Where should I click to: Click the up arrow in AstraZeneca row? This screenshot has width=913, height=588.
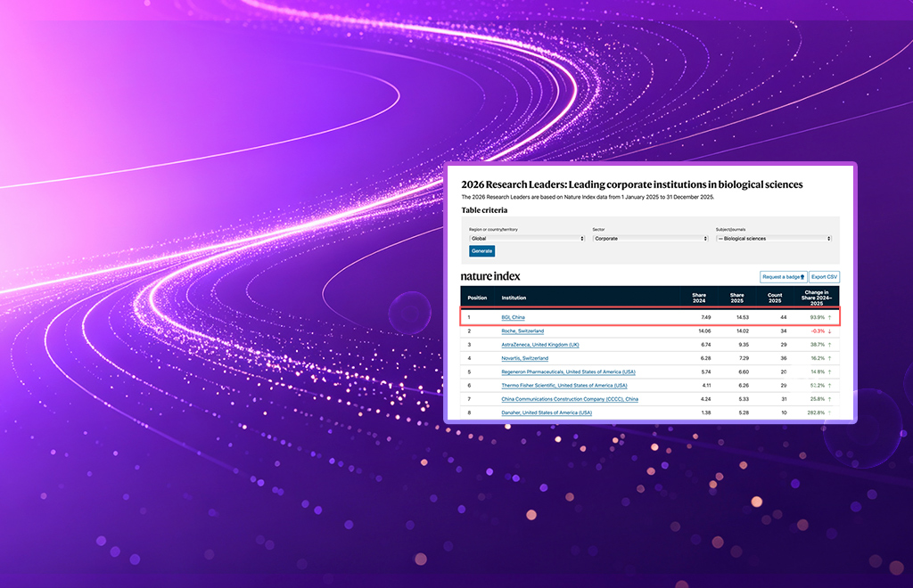[x=830, y=345]
